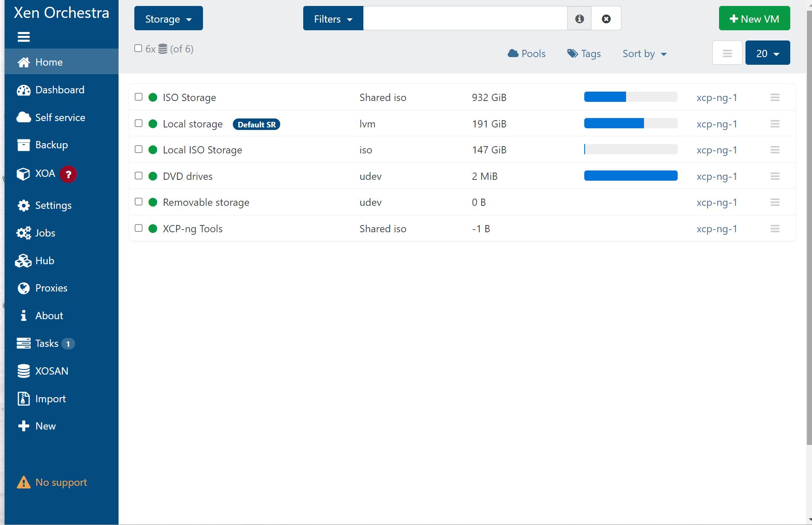Open the Jobs menu item
The height and width of the screenshot is (525, 812).
[61, 233]
